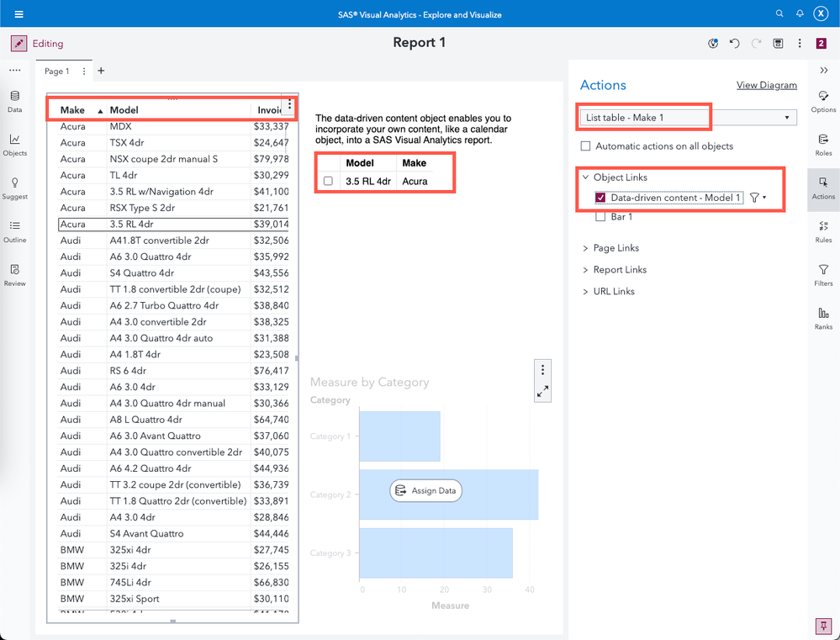This screenshot has height=640, width=840.
Task: Click the refresh data icon beside undo
Action: point(712,44)
